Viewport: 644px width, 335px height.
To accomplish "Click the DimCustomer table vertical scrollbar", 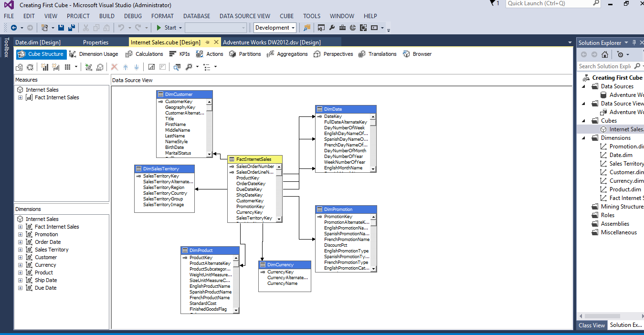I will [x=209, y=128].
